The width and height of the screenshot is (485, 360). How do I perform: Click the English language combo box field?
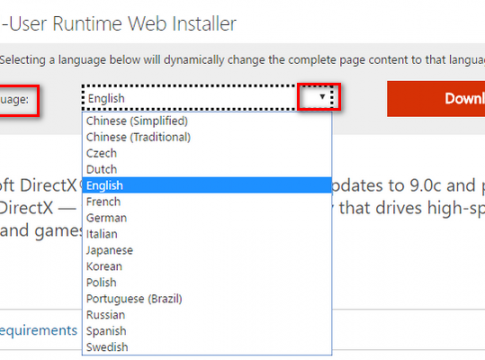[207, 98]
